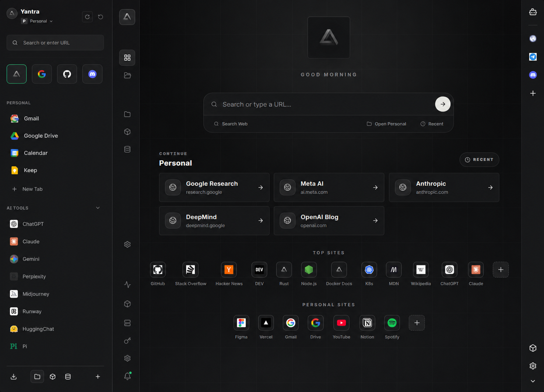The image size is (544, 392).
Task: Open Gmail in the personal sites row
Action: click(x=291, y=323)
